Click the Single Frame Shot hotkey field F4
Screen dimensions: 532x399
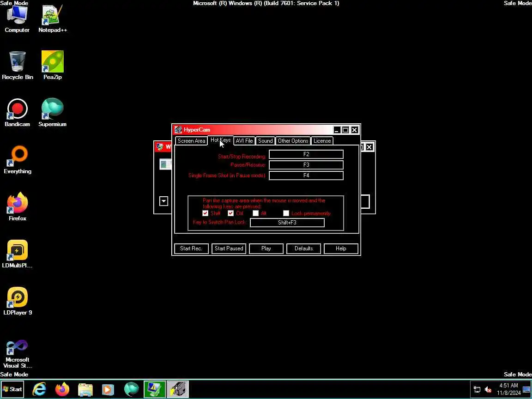click(306, 175)
